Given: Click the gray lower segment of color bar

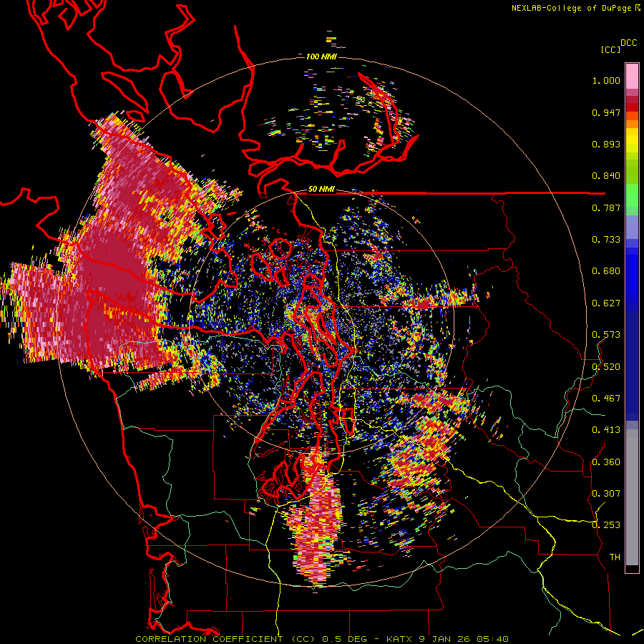Looking at the screenshot, I should click(632, 497).
